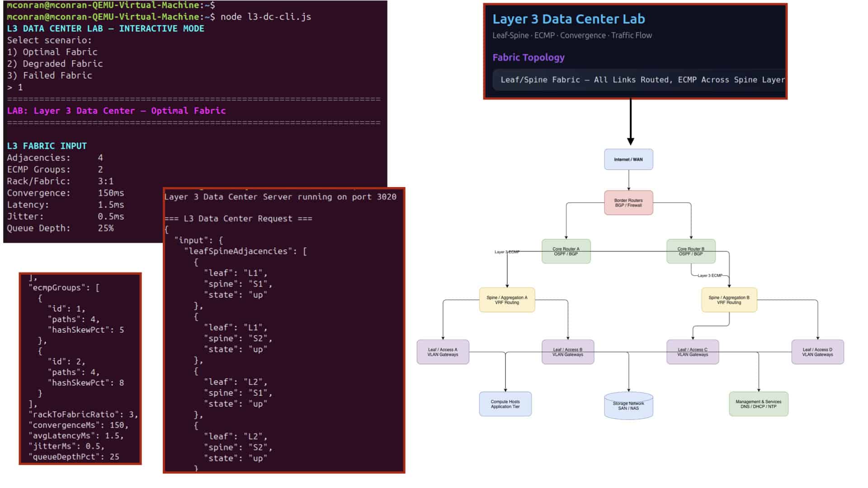Click the terminal prompt input line showing '> 1'
The image size is (868, 488).
click(15, 87)
